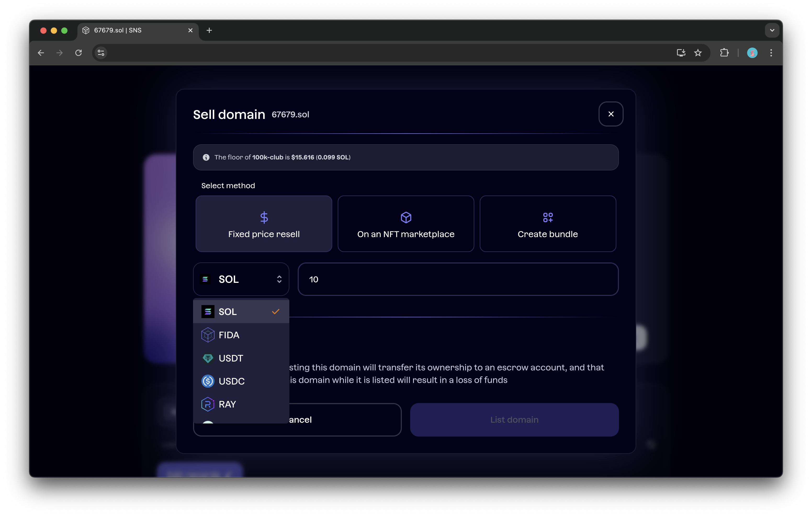Click the price input field showing 10

pyautogui.click(x=458, y=279)
